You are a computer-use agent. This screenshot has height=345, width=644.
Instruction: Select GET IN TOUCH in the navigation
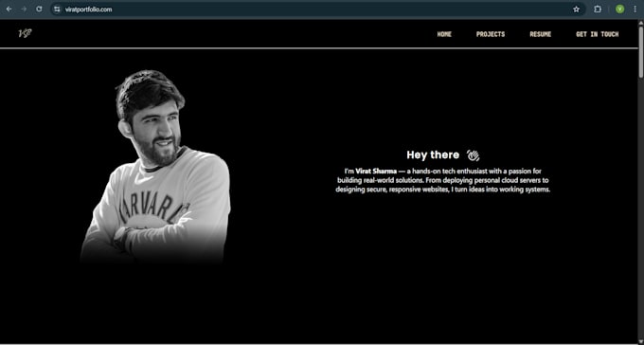(597, 34)
